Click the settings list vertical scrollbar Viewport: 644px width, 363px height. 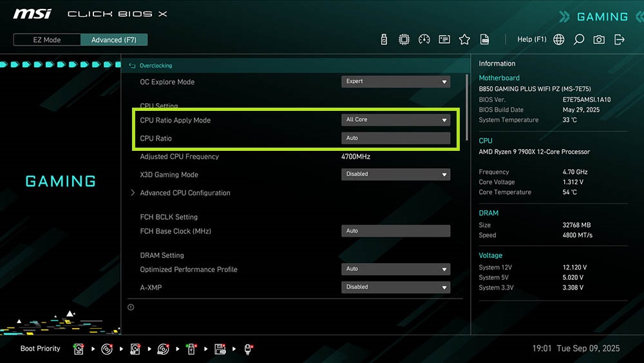(x=467, y=107)
